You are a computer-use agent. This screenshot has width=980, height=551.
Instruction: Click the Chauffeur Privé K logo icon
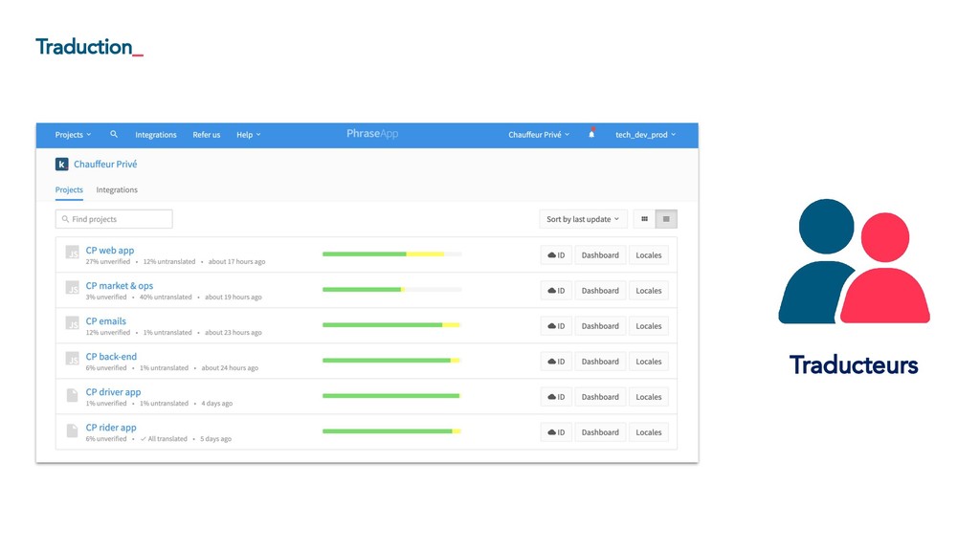(x=62, y=165)
